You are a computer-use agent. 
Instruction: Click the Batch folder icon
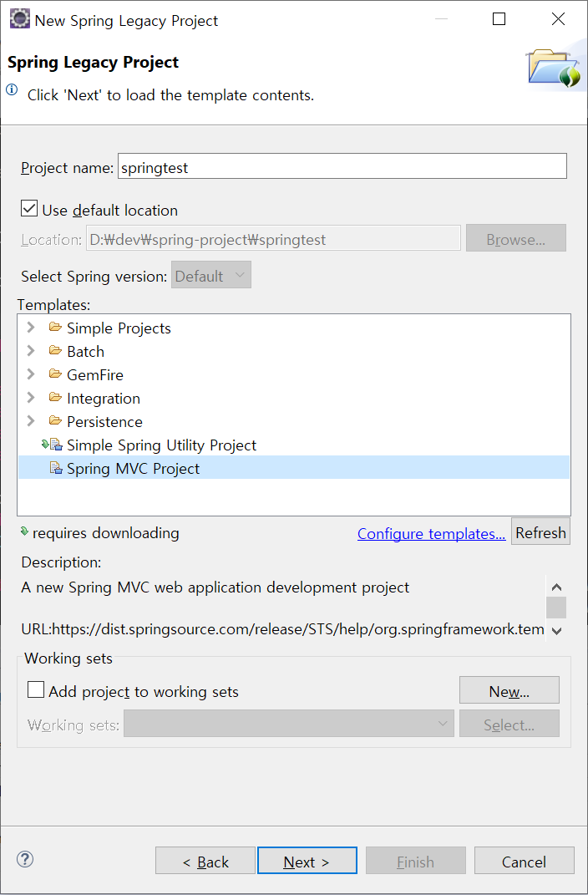55,350
